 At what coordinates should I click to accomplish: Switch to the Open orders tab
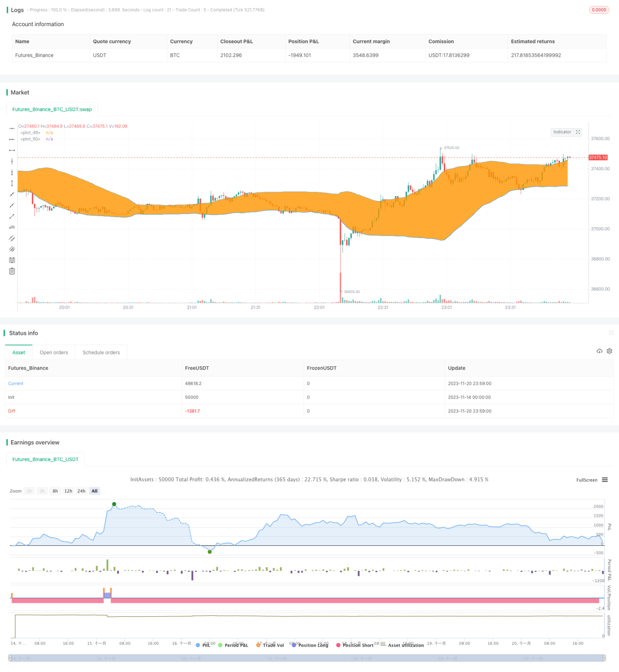pyautogui.click(x=54, y=352)
